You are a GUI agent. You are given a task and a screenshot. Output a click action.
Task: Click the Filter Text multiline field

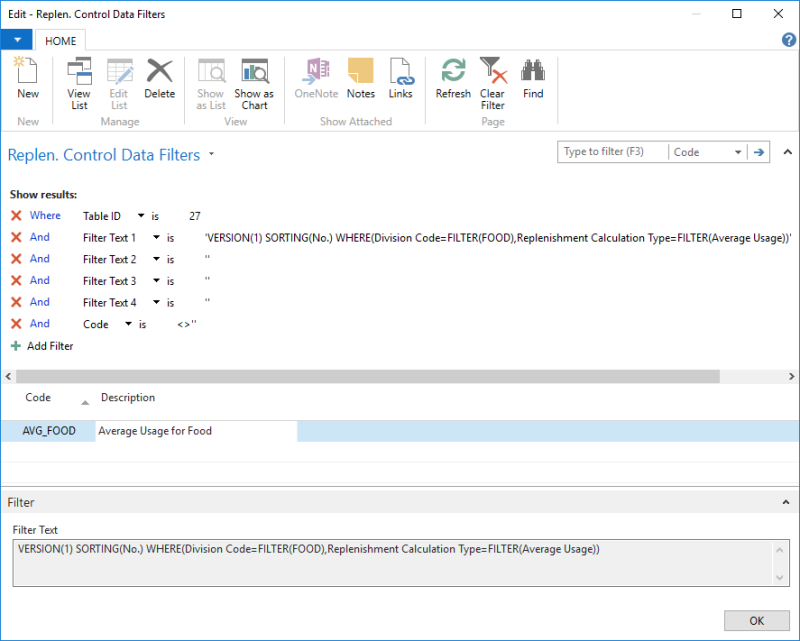point(401,562)
